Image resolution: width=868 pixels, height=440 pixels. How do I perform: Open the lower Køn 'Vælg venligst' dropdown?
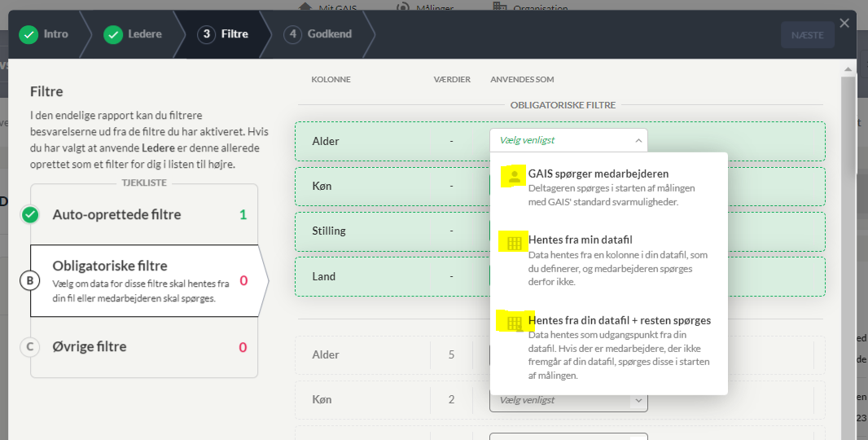(568, 400)
